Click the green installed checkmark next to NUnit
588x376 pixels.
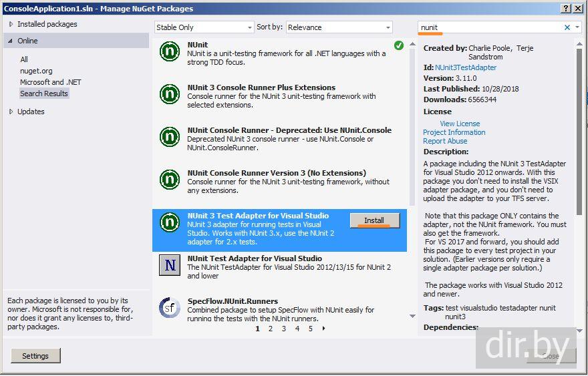399,45
